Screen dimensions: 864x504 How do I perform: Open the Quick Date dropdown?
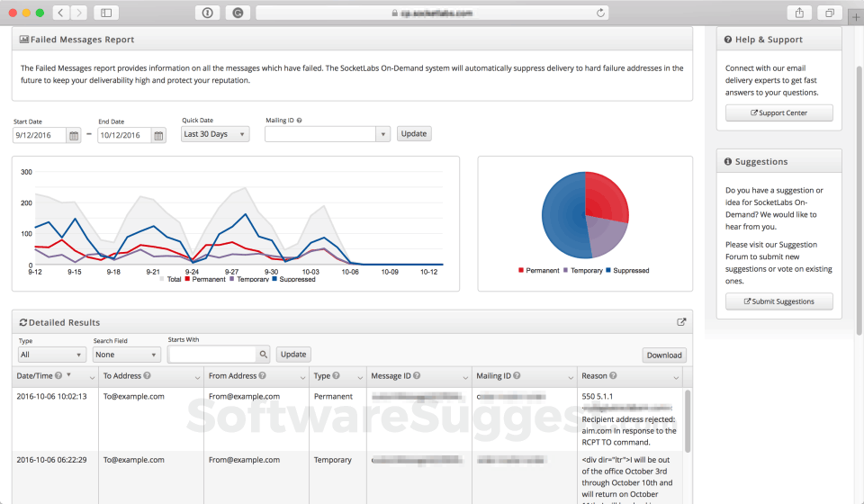tap(215, 134)
